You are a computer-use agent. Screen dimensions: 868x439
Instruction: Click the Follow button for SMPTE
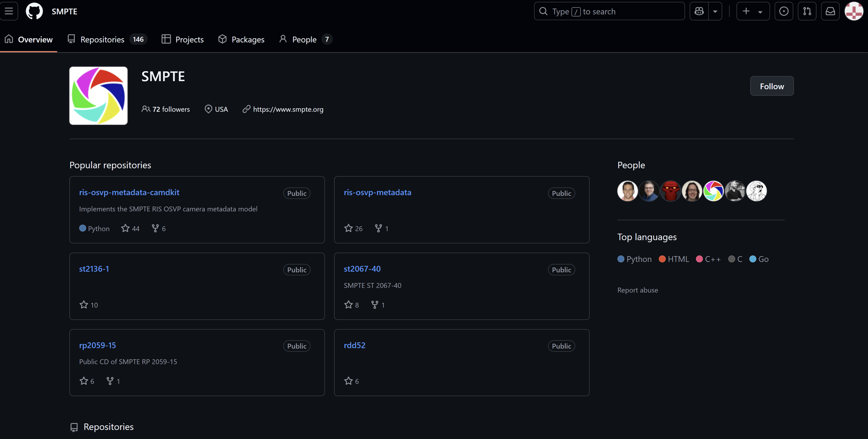pos(772,86)
